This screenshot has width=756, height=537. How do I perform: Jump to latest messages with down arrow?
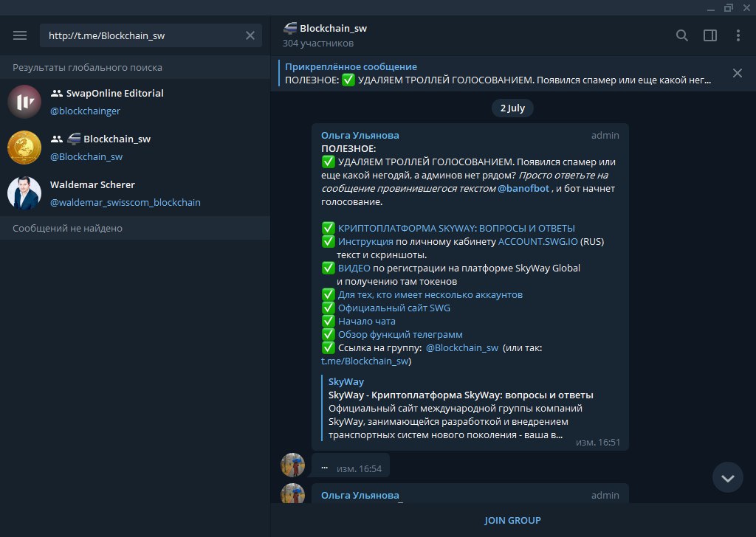point(727,478)
